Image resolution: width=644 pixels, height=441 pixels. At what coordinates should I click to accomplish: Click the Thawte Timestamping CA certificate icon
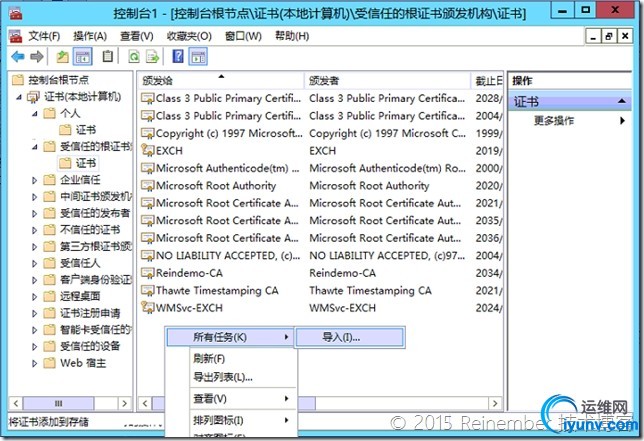click(x=147, y=290)
